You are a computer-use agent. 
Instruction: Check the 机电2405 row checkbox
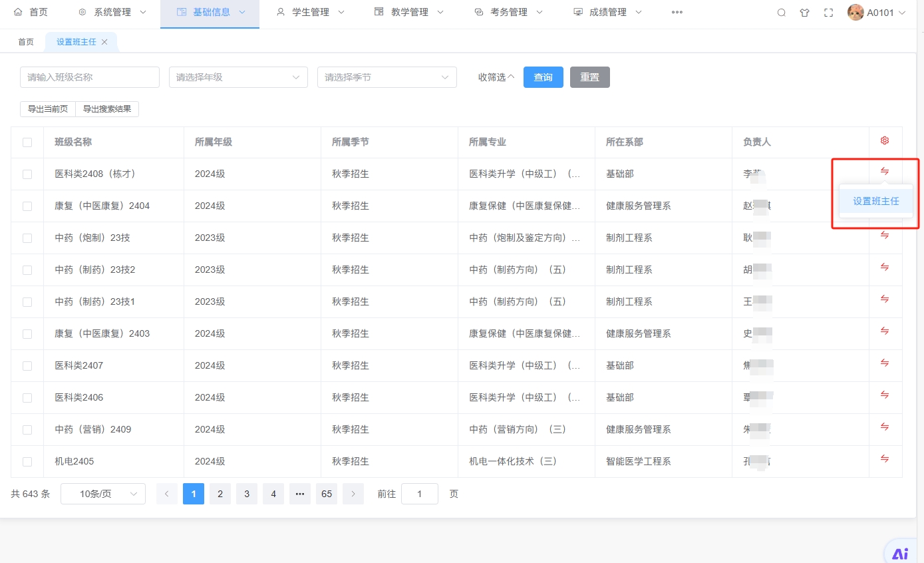pyautogui.click(x=27, y=462)
